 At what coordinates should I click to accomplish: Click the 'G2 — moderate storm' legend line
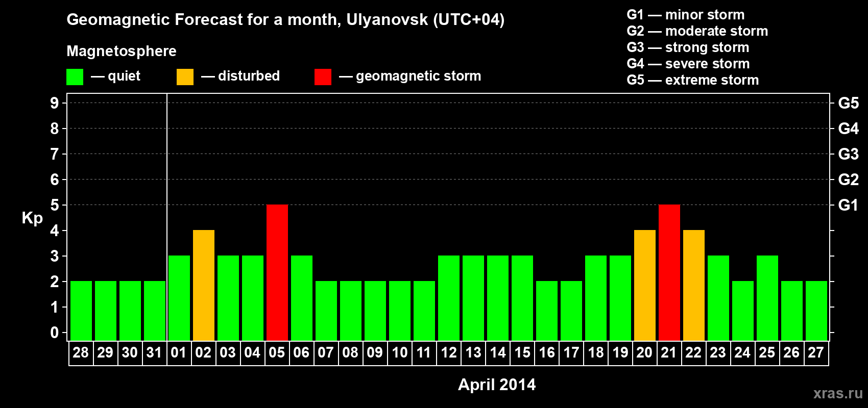(697, 31)
